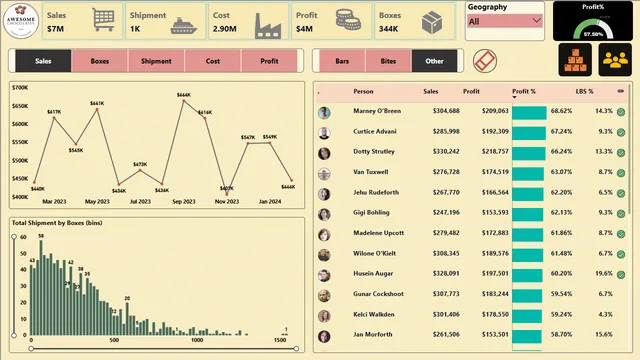Click the Total Shipment by Boxes title

(57, 223)
